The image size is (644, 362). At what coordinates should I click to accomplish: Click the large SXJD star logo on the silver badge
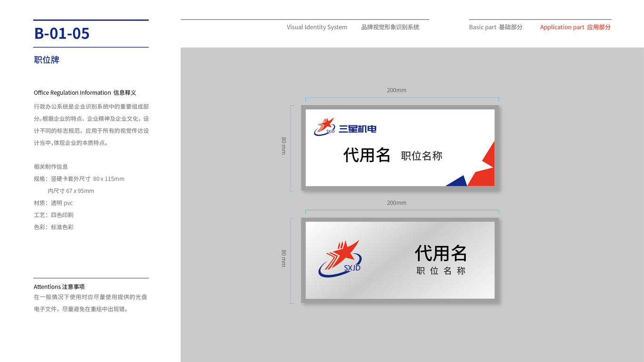point(340,258)
